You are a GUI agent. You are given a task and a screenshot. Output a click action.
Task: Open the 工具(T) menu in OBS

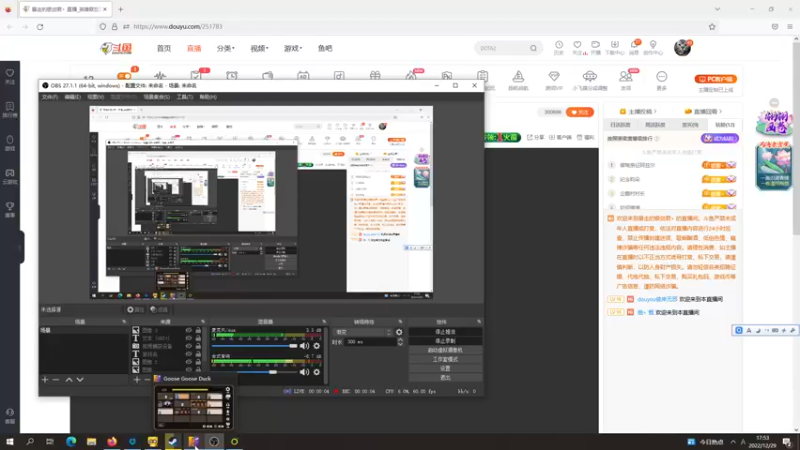185,97
